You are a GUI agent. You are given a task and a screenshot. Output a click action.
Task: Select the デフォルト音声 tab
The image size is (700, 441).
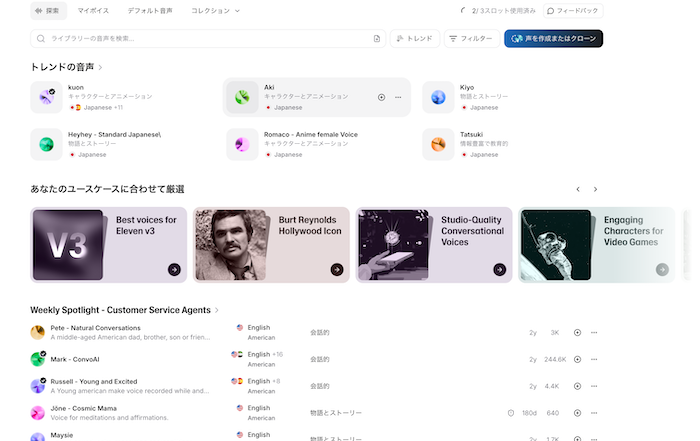[x=149, y=11]
